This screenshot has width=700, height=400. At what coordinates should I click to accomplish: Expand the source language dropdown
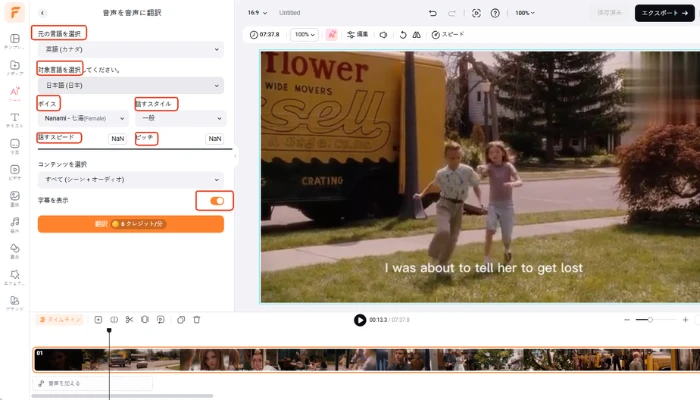point(130,49)
